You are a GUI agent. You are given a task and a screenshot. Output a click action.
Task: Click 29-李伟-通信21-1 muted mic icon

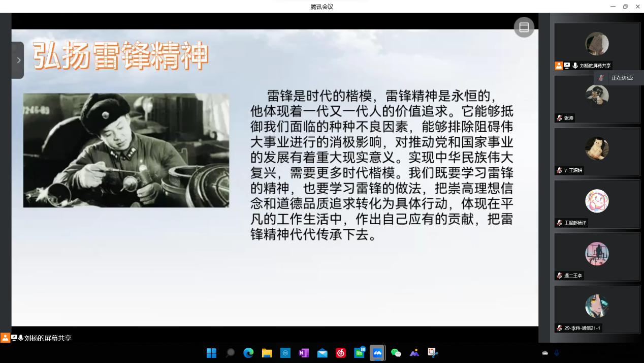(559, 328)
